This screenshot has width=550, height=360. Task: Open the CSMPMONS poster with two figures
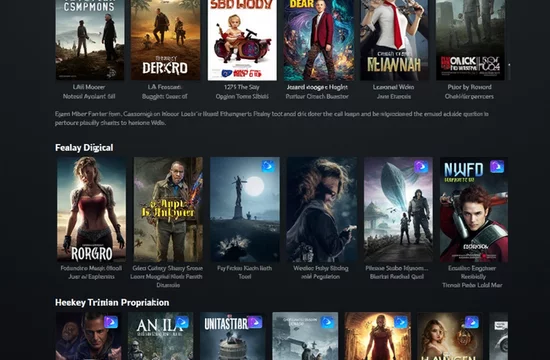click(x=90, y=40)
